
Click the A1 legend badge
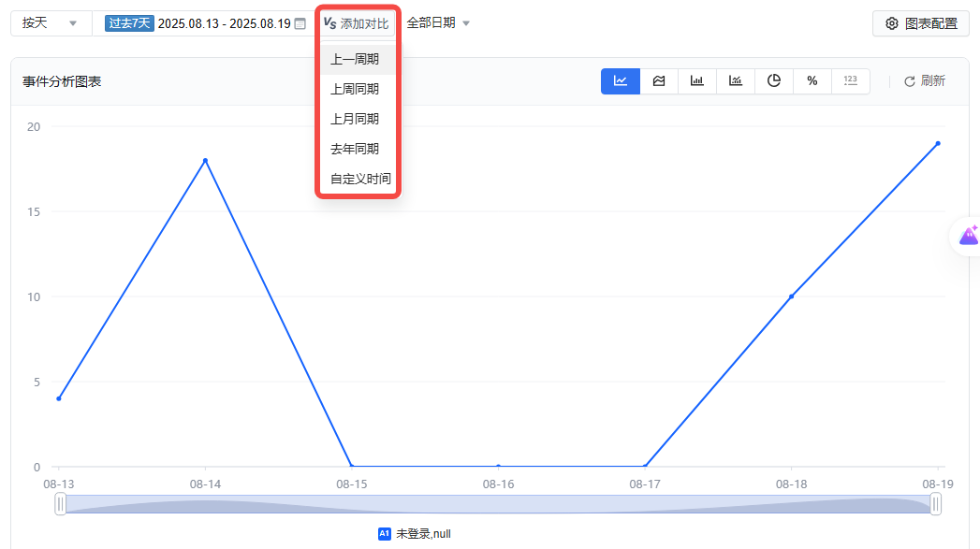click(x=385, y=533)
